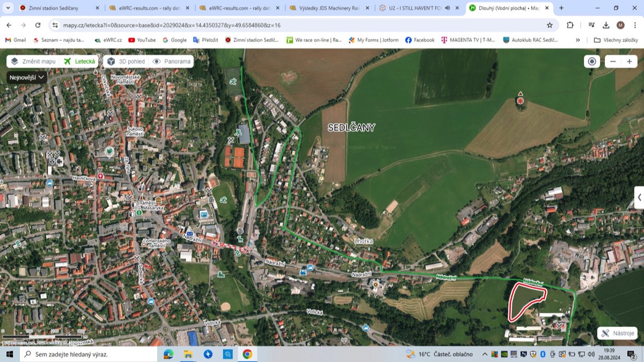
Task: Close the Dlouhý (Vodní plocha) tab
Action: coord(547,8)
